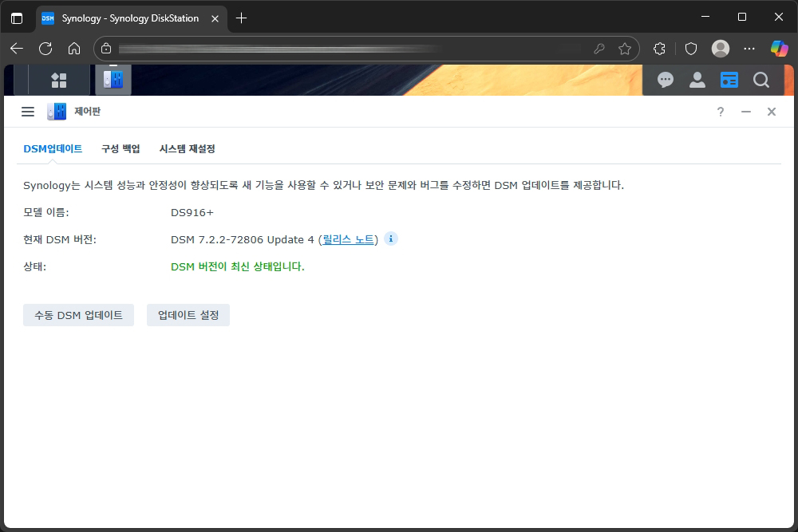
Task: Open the DSM user options icon
Action: (697, 80)
